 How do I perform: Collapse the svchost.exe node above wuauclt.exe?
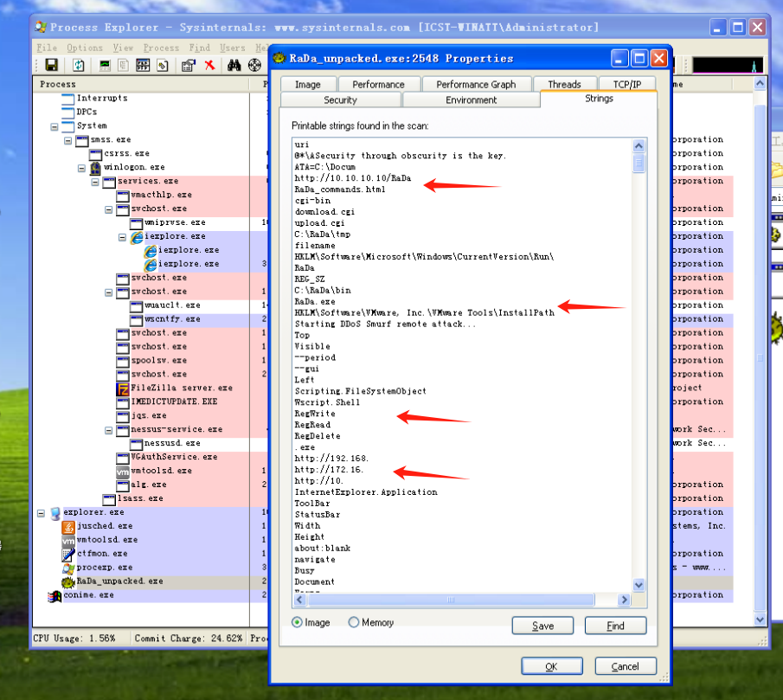click(108, 292)
